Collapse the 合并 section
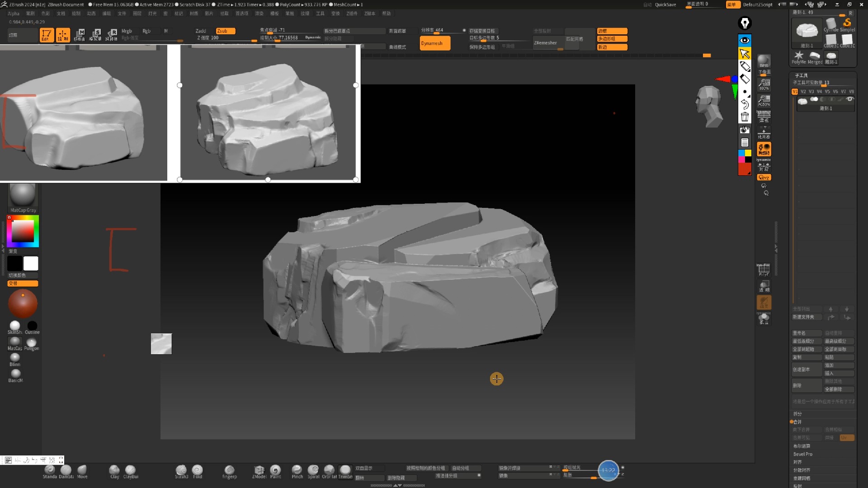The width and height of the screenshot is (868, 488). click(797, 422)
